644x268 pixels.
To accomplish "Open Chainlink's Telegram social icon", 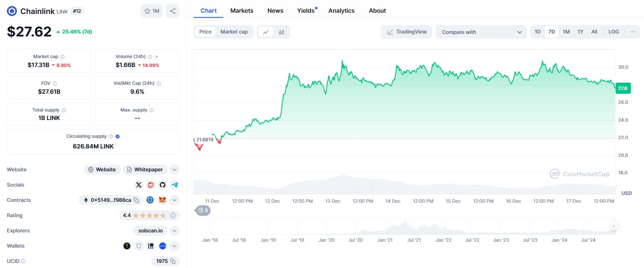I will [174, 185].
